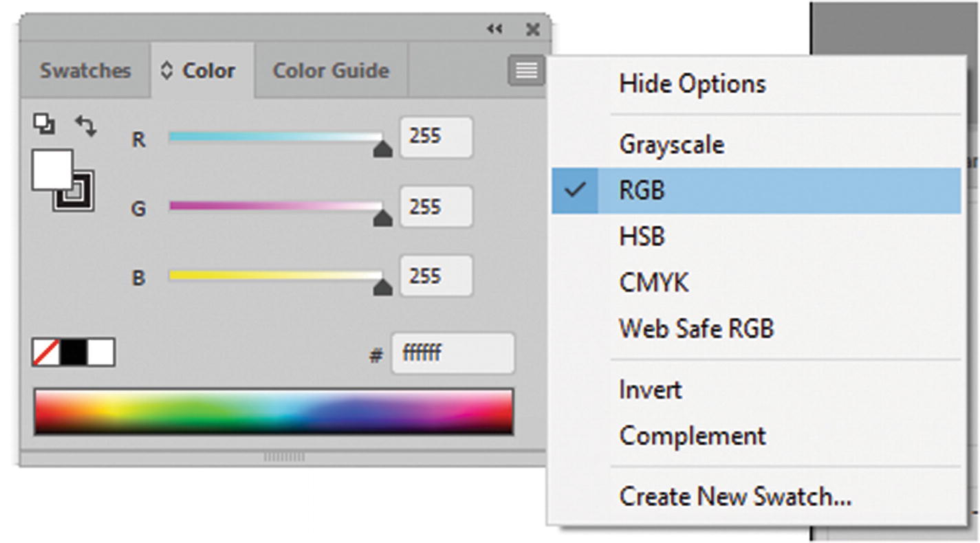Open the Color Guide tab
This screenshot has width=980, height=543.
click(331, 71)
